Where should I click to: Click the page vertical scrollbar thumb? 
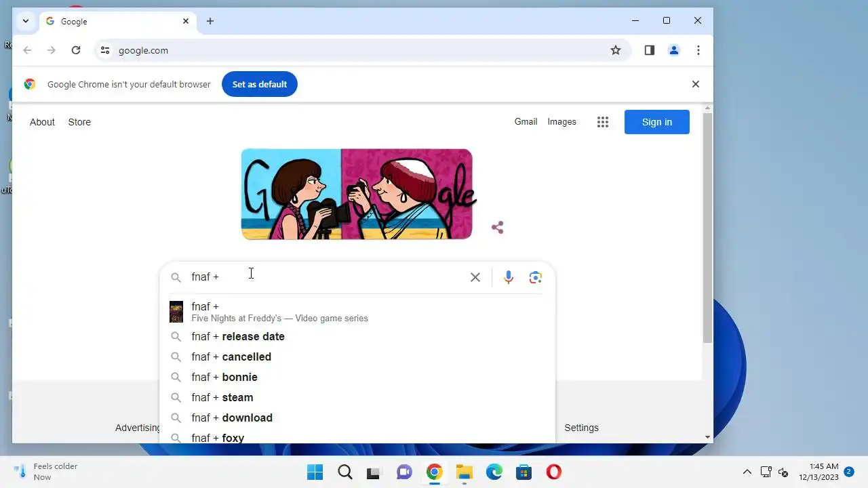tap(707, 227)
